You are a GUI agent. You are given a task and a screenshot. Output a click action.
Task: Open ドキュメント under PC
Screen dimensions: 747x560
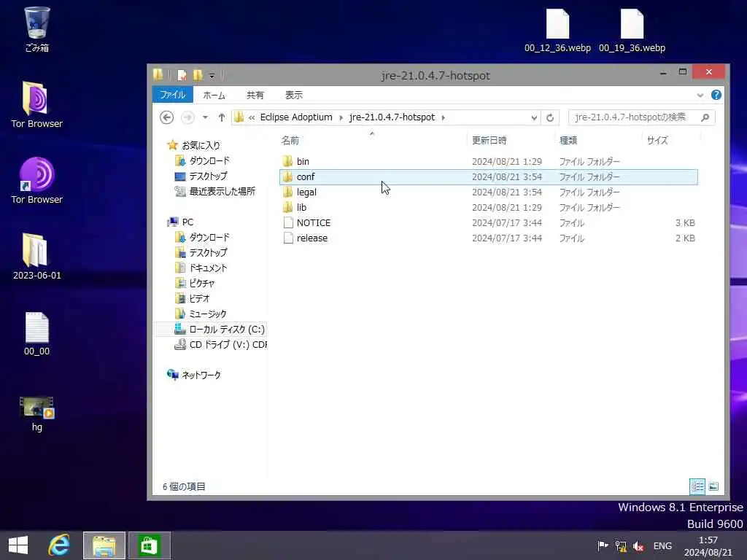pyautogui.click(x=201, y=268)
